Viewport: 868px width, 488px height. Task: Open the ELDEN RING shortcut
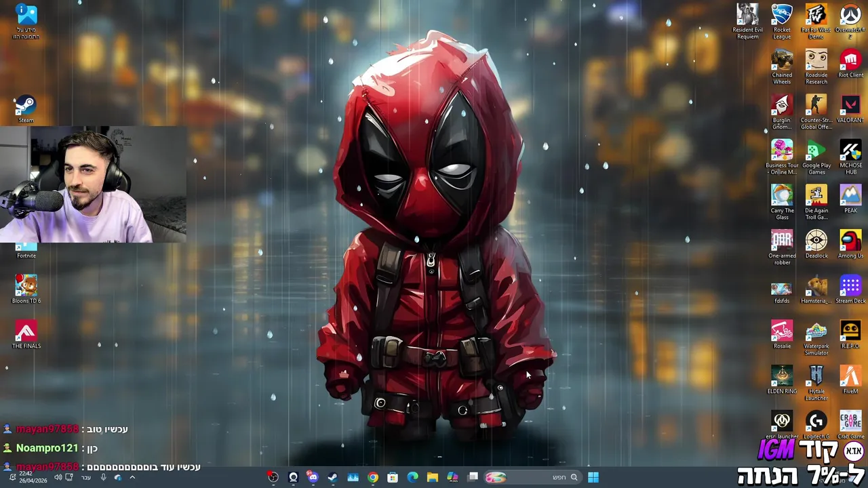click(x=782, y=380)
